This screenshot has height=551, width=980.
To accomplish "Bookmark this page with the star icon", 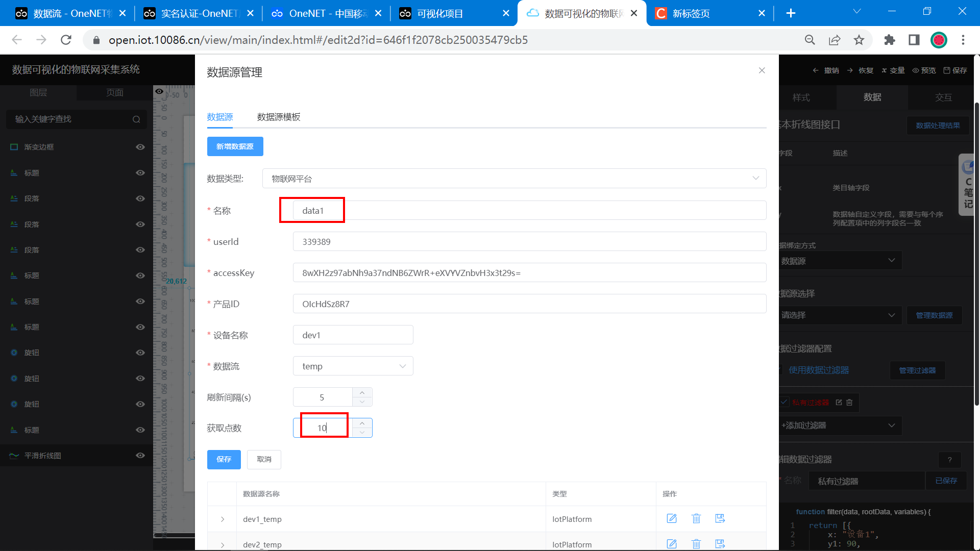I will coord(859,40).
